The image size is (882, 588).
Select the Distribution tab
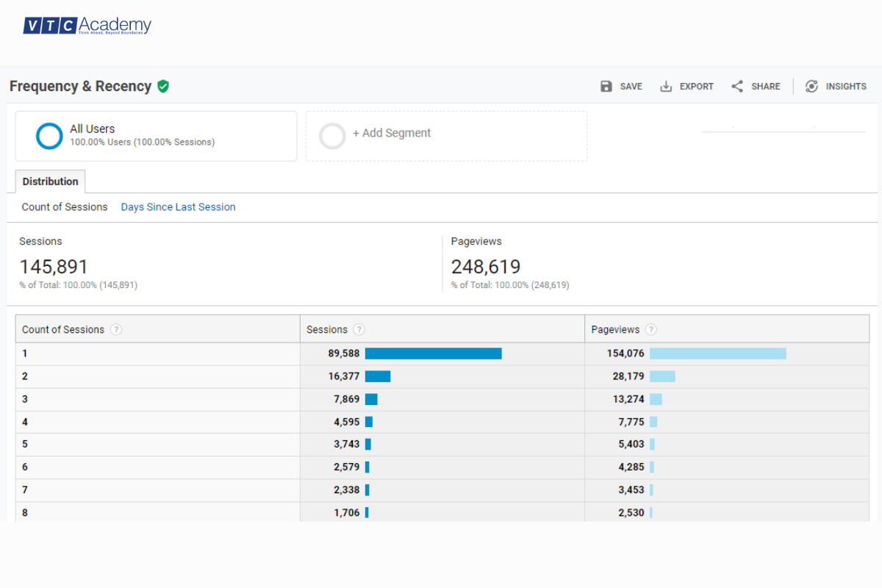(50, 182)
